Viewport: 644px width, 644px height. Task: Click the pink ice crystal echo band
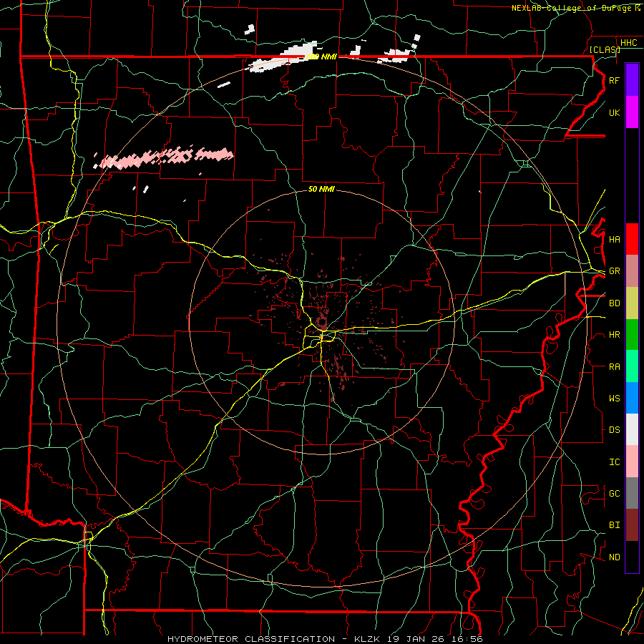pos(165,157)
